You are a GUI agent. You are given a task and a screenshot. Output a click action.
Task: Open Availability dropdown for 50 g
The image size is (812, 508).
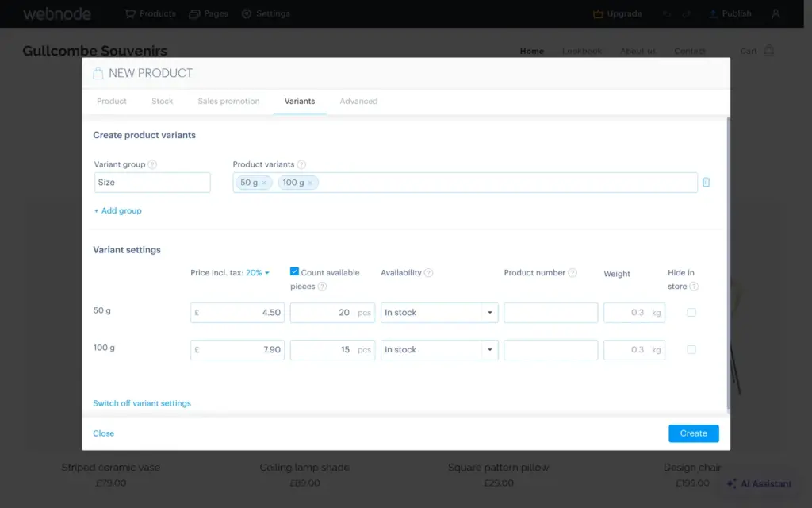click(439, 313)
